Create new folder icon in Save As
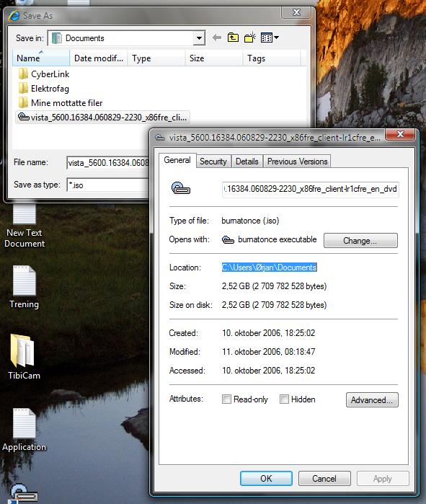 (250, 37)
